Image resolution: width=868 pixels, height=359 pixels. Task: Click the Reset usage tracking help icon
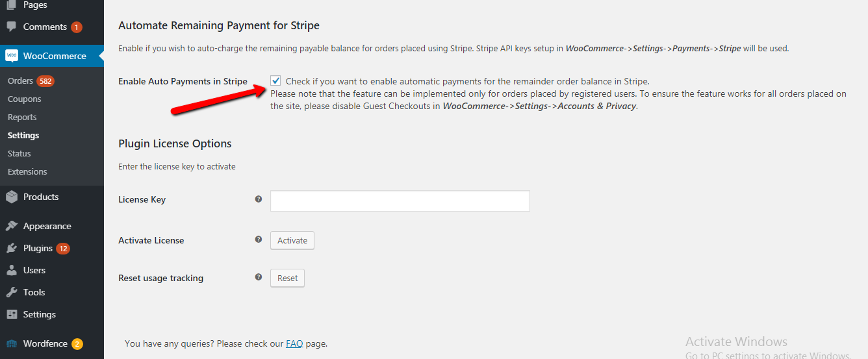point(259,277)
